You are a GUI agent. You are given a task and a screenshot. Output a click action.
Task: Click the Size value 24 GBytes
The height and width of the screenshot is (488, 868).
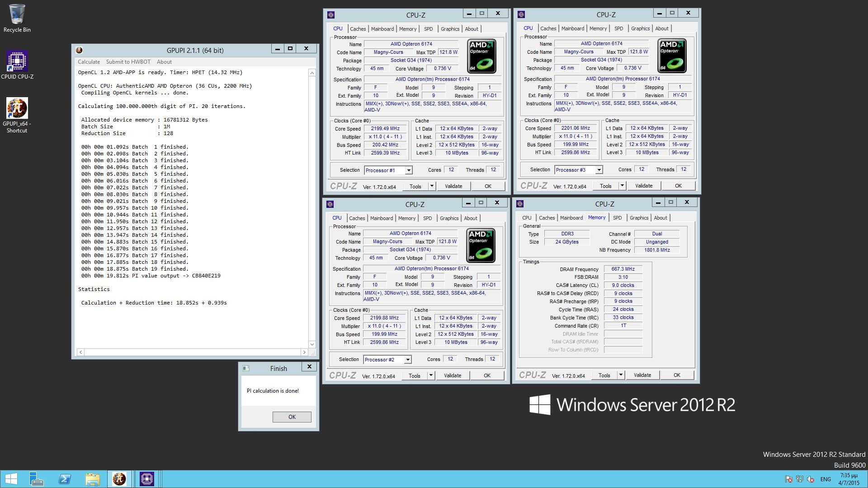(567, 242)
